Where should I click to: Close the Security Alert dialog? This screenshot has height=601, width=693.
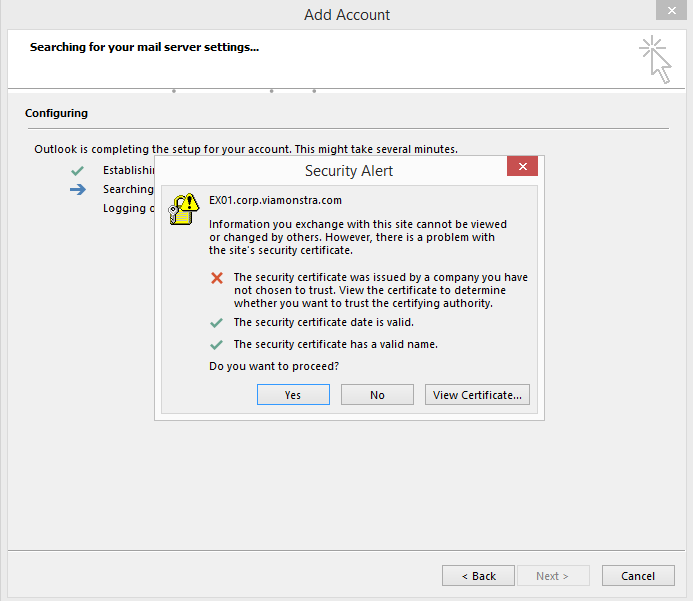(x=522, y=167)
